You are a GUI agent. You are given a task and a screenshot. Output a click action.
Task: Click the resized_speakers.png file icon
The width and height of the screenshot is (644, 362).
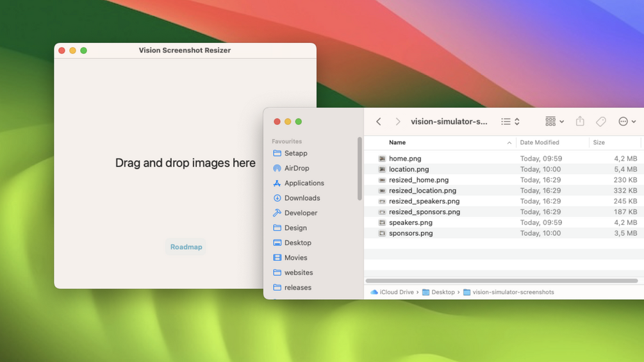382,201
